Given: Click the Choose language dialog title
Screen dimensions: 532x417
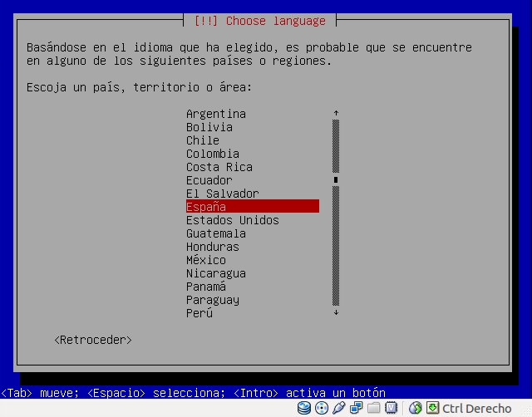Looking at the screenshot, I should [x=260, y=21].
